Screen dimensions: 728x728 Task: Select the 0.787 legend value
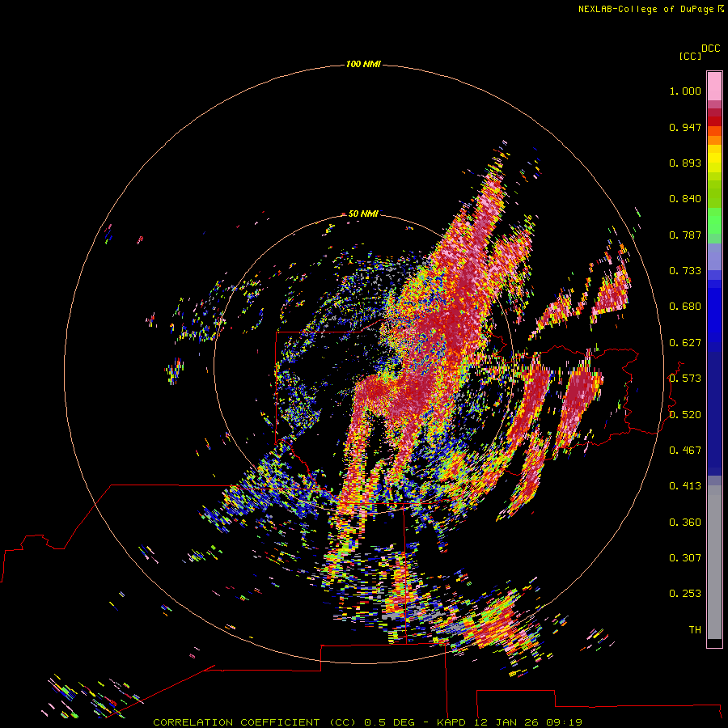(x=685, y=235)
